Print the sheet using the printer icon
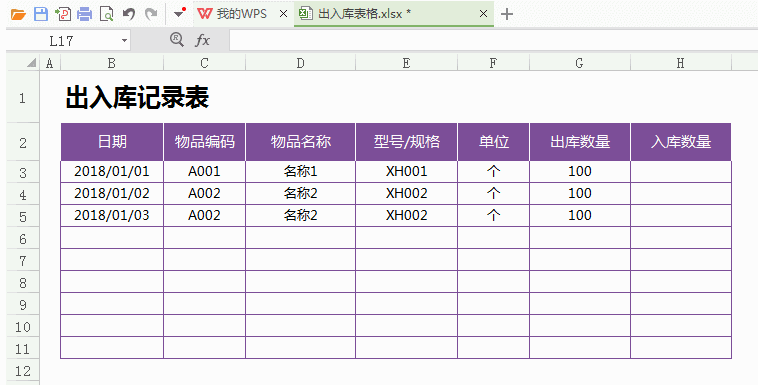 click(85, 14)
